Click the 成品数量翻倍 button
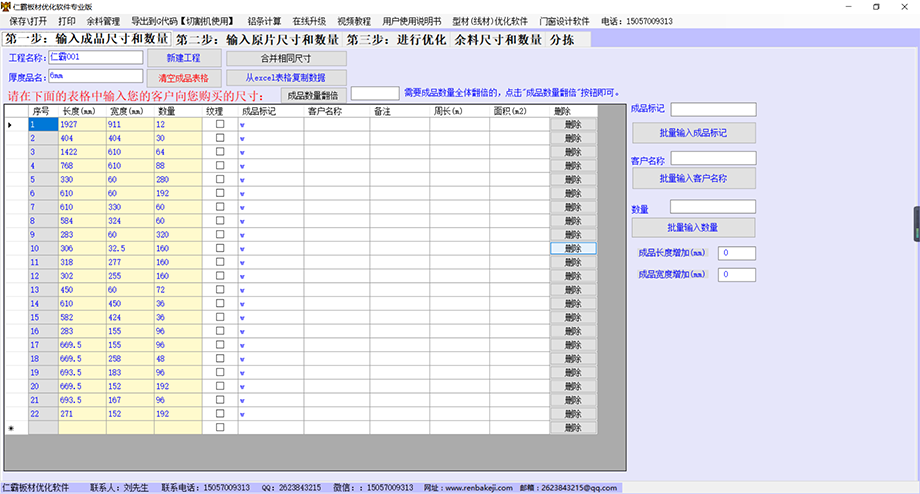This screenshot has width=920, height=494. click(313, 95)
